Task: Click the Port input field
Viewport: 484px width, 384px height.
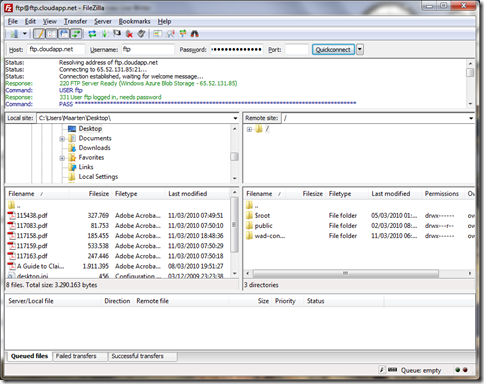Action: click(297, 49)
